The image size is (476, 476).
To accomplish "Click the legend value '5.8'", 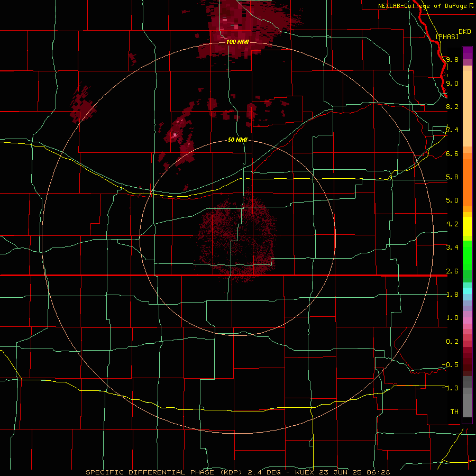I will pyautogui.click(x=452, y=177).
